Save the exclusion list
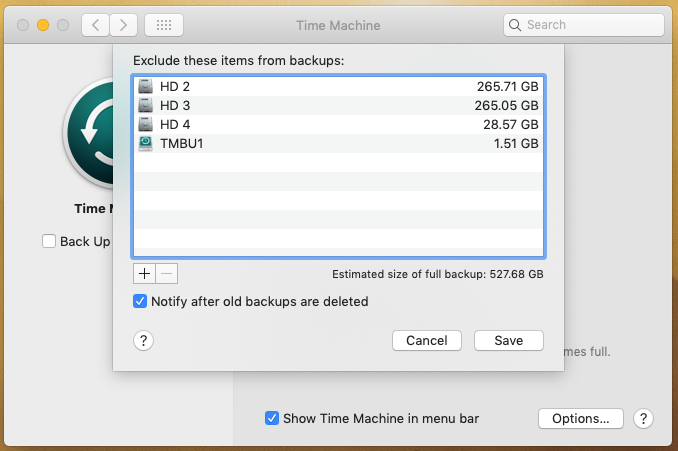 click(508, 341)
